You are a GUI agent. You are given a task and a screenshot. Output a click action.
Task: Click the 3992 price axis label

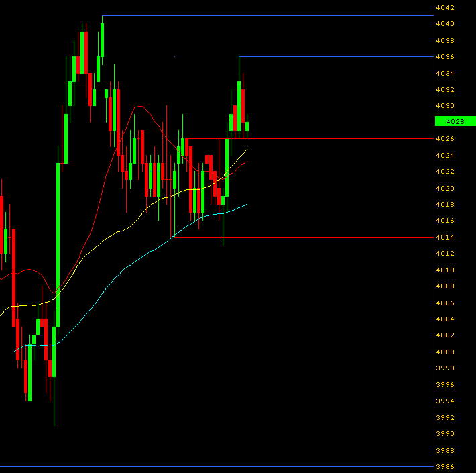click(445, 418)
